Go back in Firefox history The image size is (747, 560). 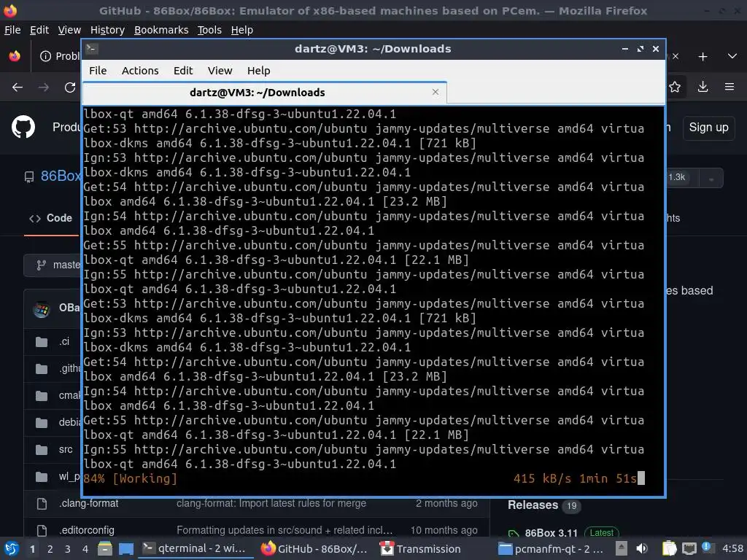click(x=18, y=87)
